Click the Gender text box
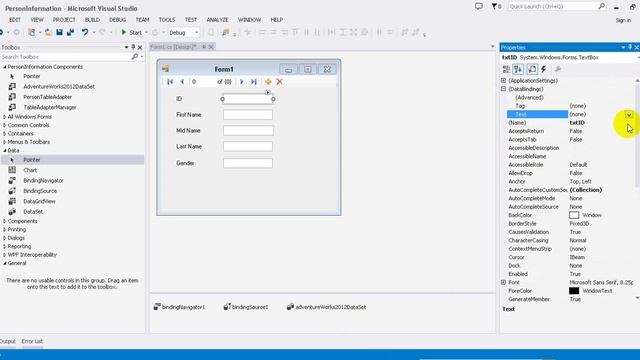 tap(248, 163)
